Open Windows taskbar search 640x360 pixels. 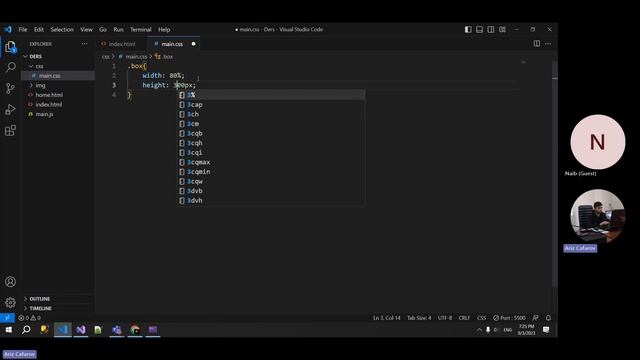[x=26, y=330]
